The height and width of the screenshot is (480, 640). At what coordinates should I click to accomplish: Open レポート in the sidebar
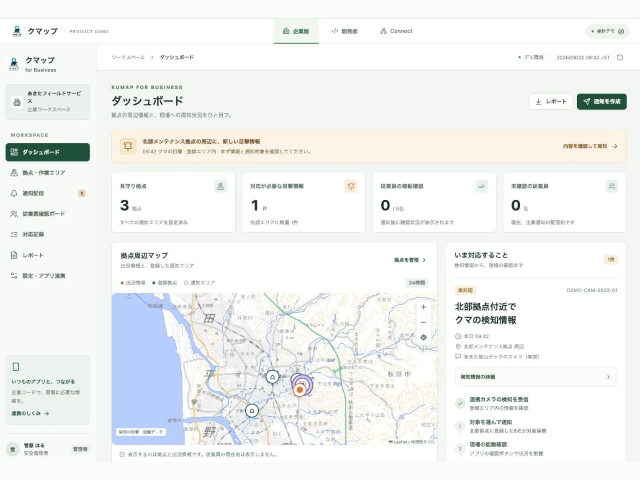[x=48, y=256]
